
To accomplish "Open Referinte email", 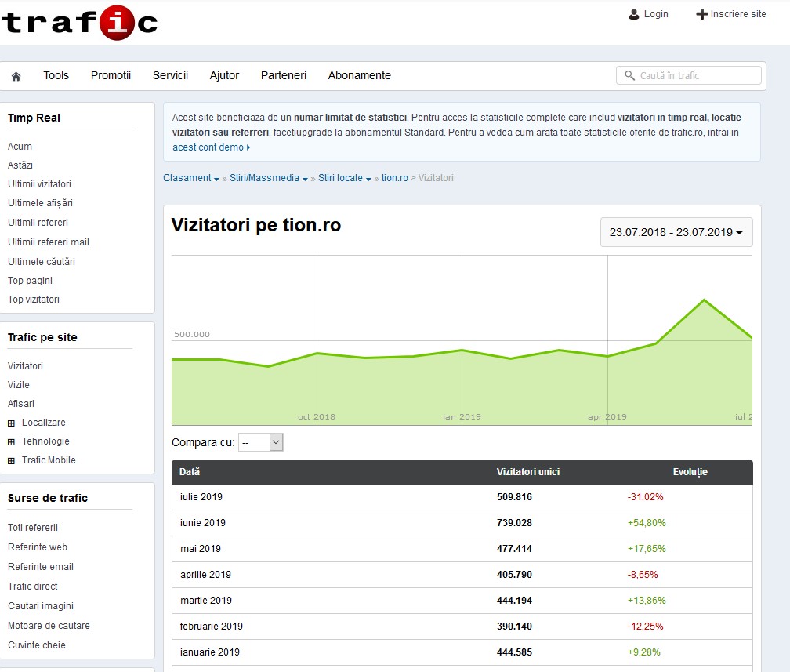I will 41,567.
